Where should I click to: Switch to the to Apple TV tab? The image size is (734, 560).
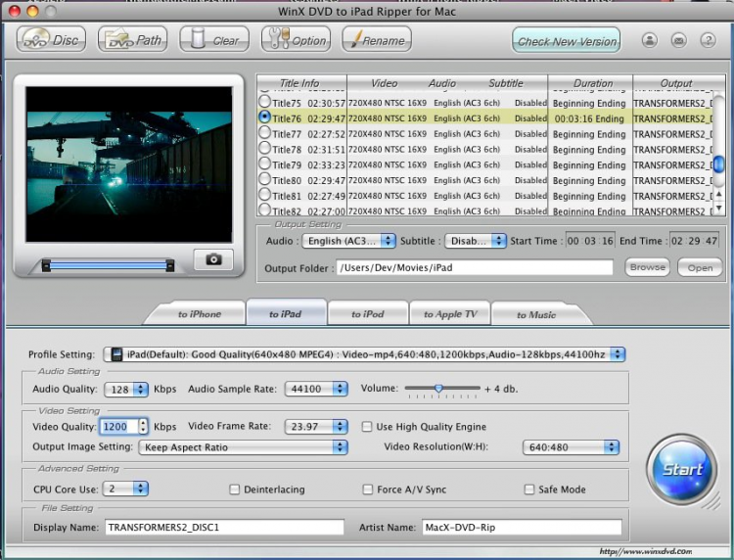pyautogui.click(x=450, y=314)
